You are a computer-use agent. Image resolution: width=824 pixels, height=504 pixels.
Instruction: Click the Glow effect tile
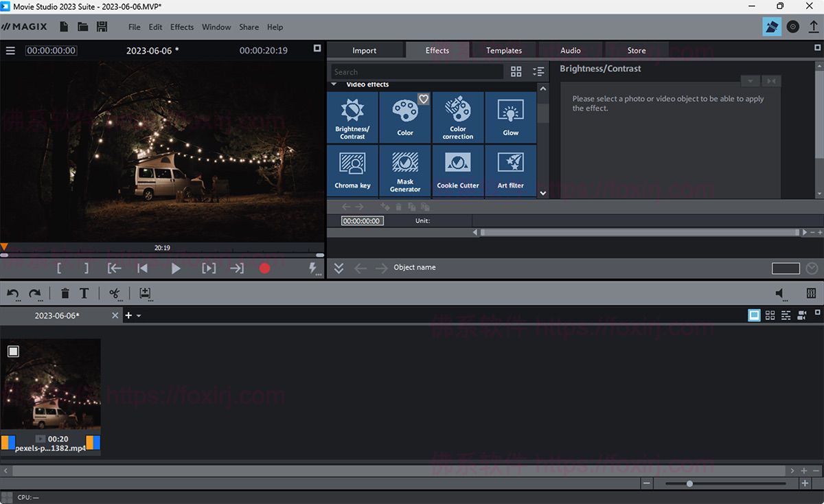(511, 117)
